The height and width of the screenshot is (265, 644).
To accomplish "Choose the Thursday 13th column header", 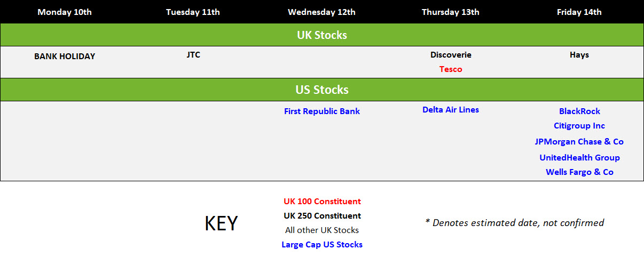I will coord(451,12).
